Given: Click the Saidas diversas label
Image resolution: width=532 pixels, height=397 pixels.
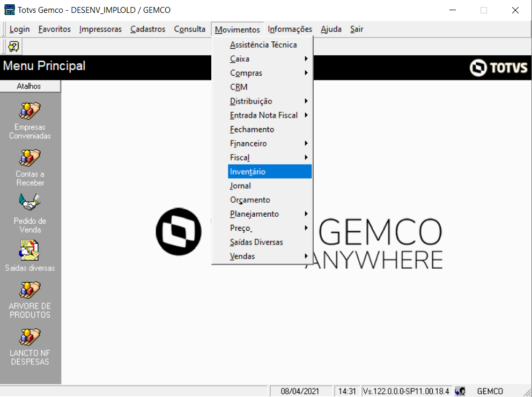Looking at the screenshot, I should (x=30, y=268).
